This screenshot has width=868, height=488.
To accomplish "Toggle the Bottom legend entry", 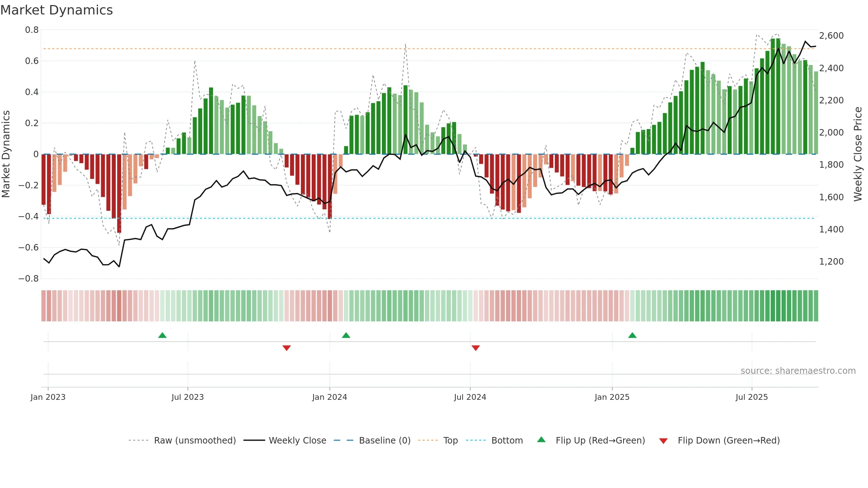I will 494,440.
